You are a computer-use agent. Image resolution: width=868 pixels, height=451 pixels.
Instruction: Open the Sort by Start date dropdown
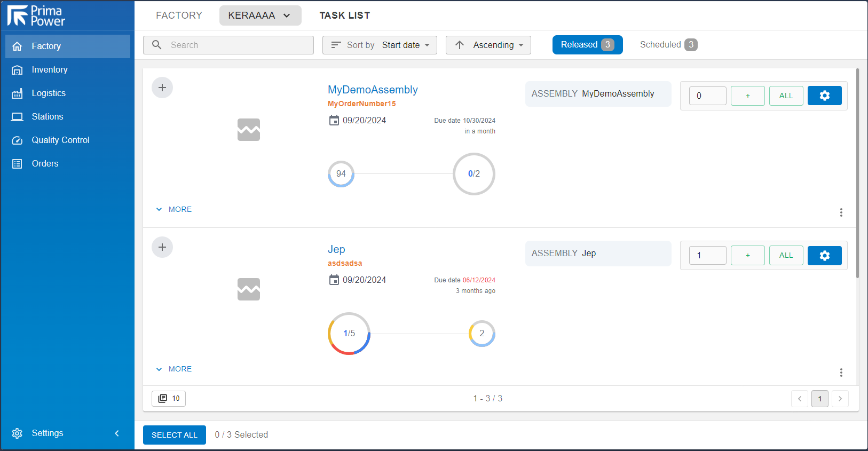(380, 45)
